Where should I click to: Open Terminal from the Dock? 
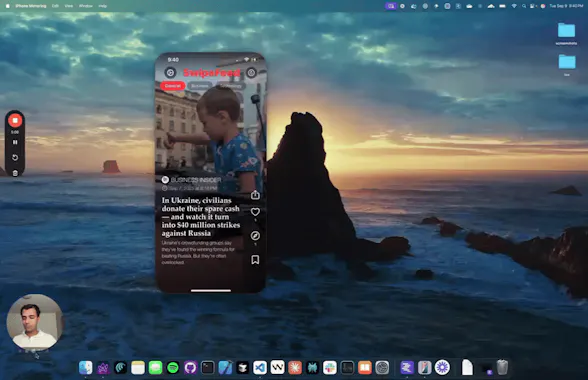208,368
